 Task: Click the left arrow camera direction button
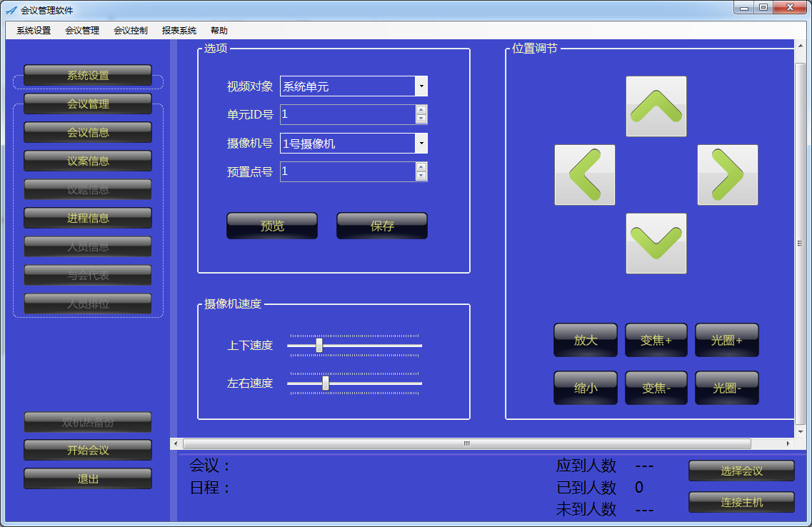(584, 175)
